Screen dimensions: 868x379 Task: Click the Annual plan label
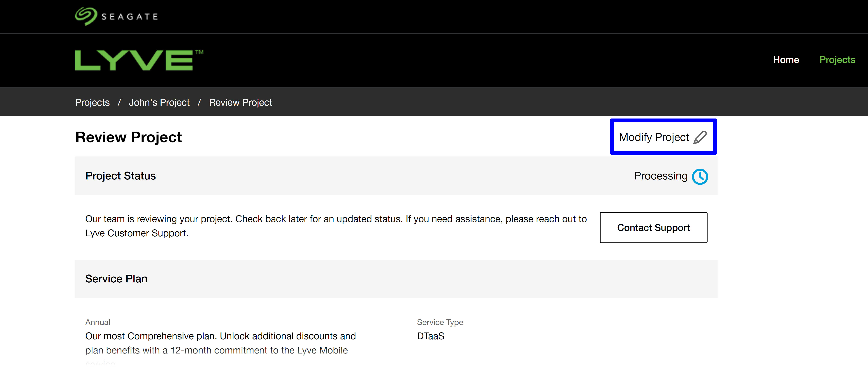pos(98,322)
